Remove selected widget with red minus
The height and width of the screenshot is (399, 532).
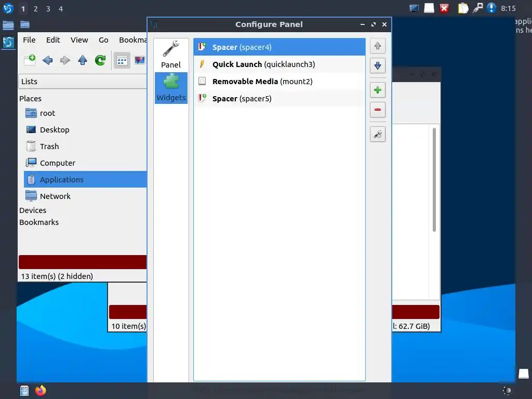[x=378, y=110]
